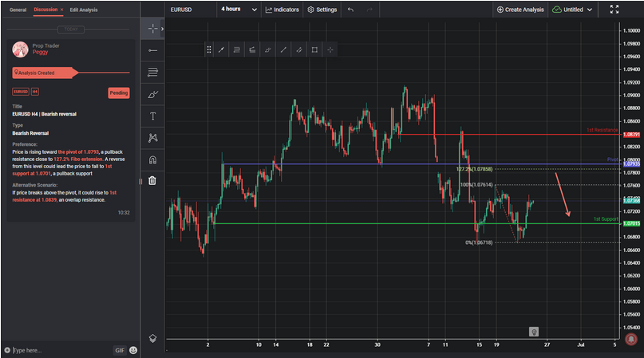The image size is (644, 358).
Task: Click the cloud save icon
Action: 557,10
